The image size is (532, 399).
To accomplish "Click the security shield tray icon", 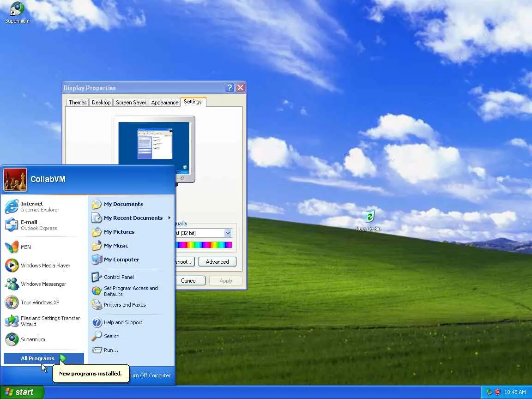I will click(x=497, y=392).
